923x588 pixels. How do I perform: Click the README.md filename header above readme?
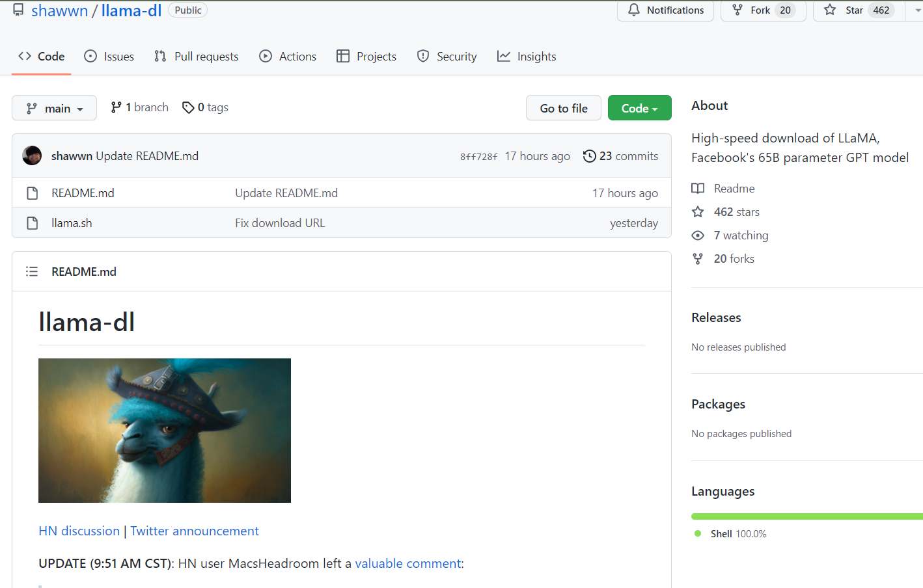[84, 272]
